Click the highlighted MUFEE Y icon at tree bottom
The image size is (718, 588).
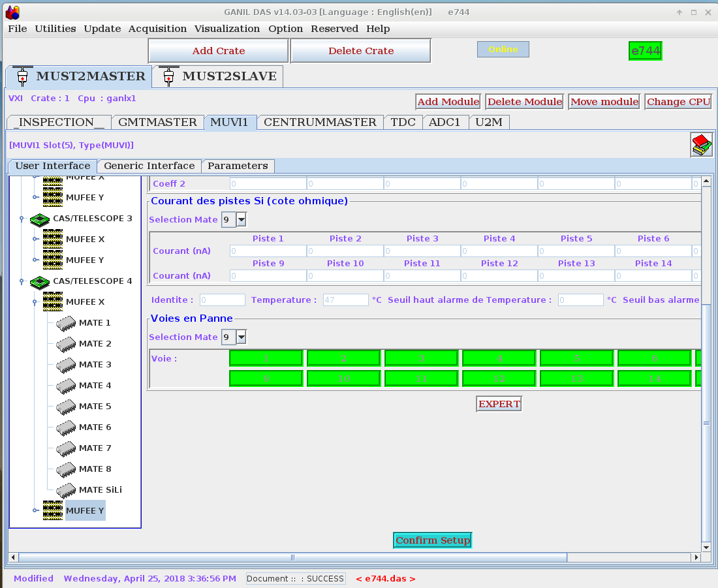point(53,510)
